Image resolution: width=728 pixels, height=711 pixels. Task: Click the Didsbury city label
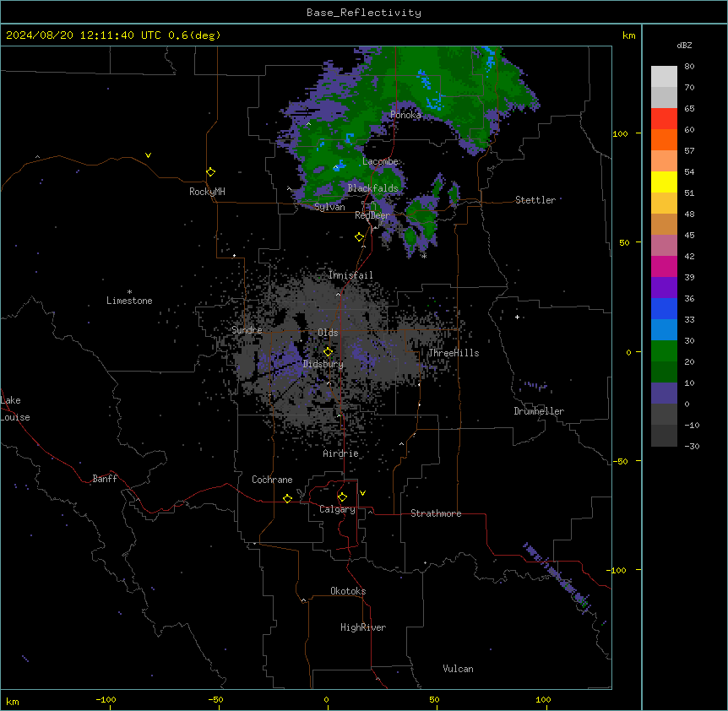(323, 364)
